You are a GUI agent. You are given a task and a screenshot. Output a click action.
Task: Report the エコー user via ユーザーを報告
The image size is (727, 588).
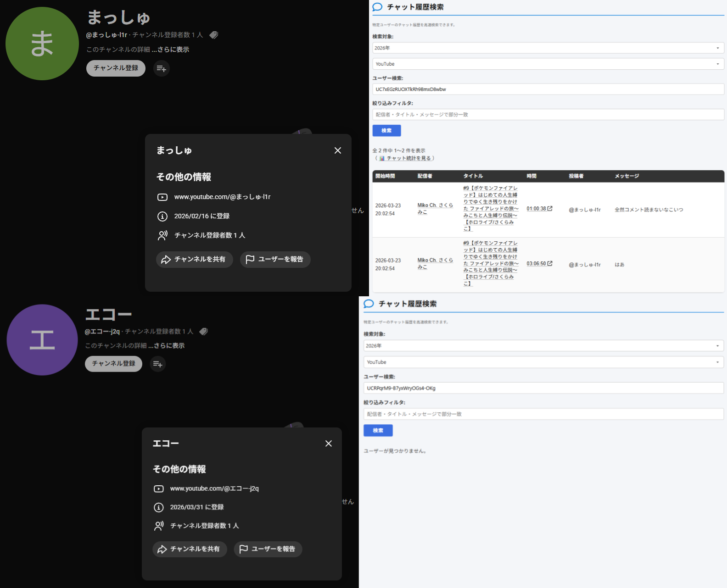268,549
